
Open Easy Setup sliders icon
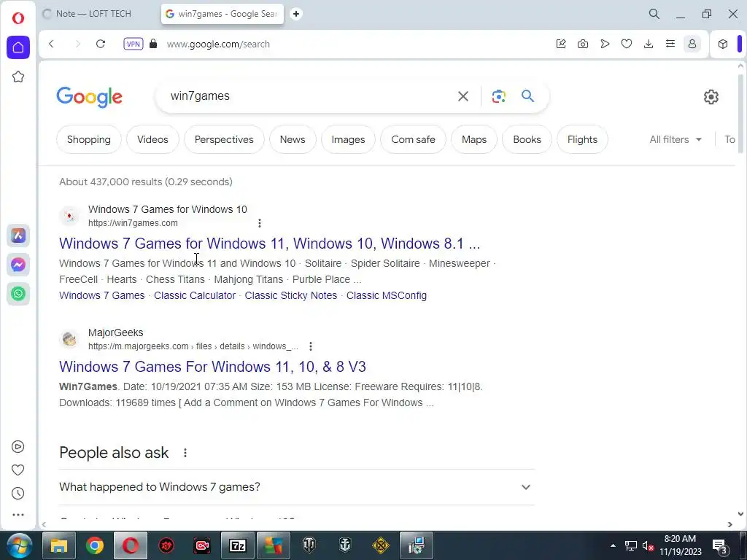[x=670, y=44]
